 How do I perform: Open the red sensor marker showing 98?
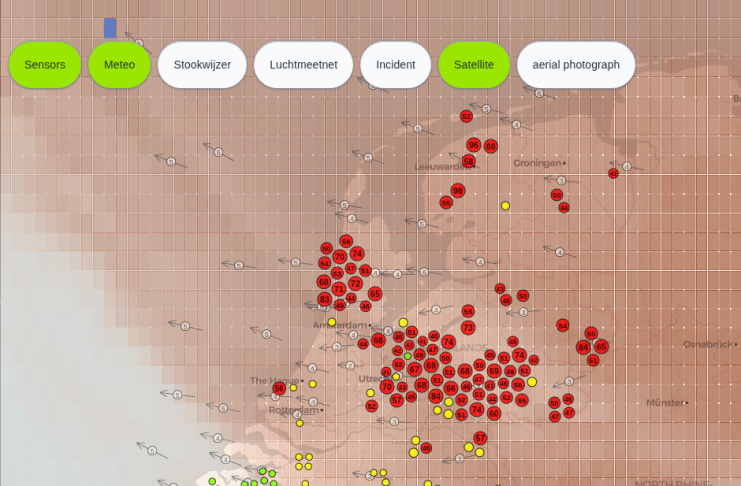[x=457, y=191]
